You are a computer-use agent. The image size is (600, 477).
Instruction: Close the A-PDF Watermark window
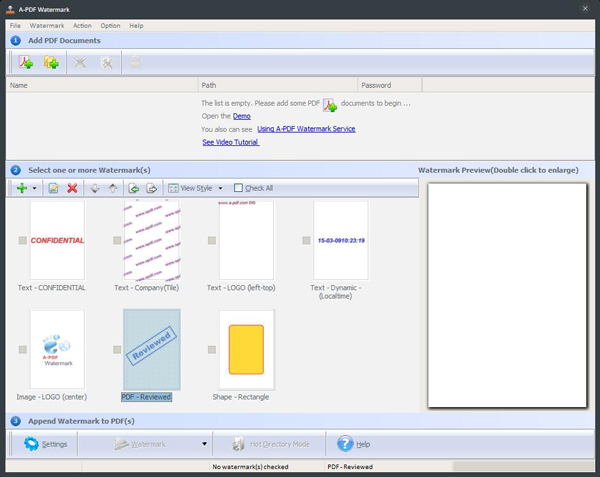click(x=585, y=8)
